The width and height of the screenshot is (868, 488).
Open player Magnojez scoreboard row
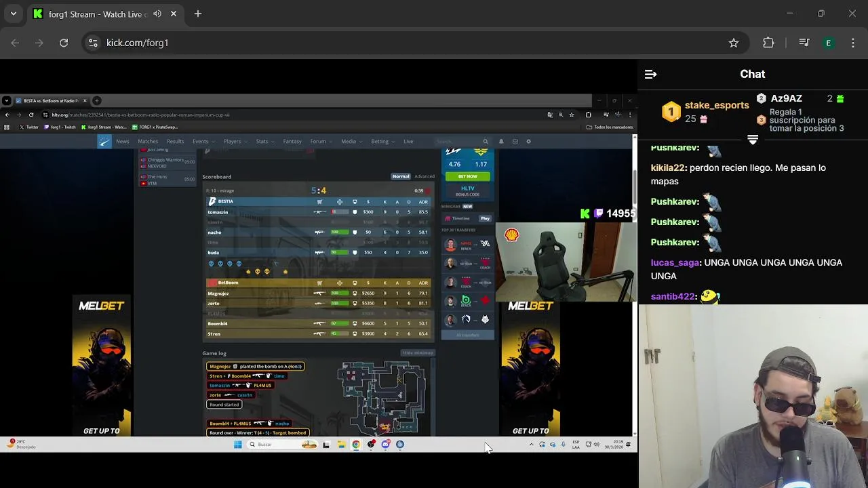coord(319,293)
